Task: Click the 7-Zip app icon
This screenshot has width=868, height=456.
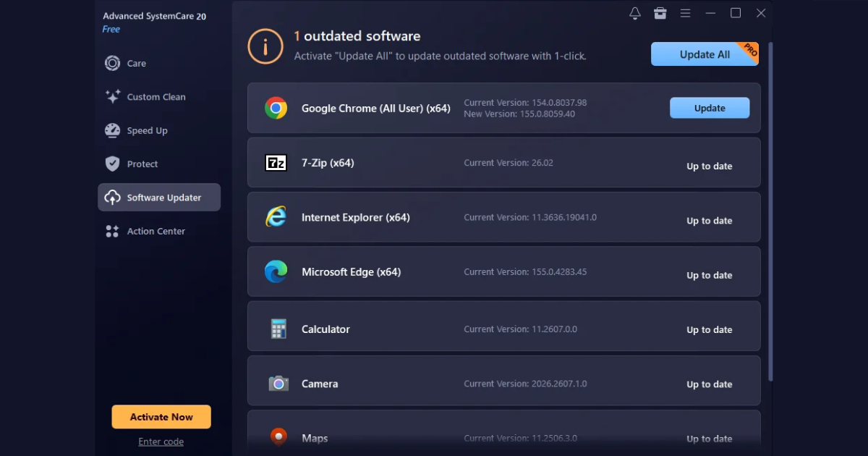Action: tap(276, 163)
